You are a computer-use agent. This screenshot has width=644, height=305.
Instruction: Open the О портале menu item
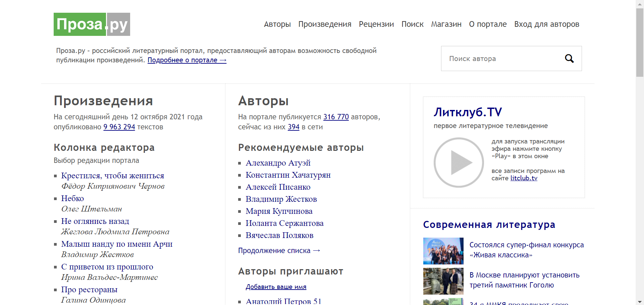click(x=488, y=24)
